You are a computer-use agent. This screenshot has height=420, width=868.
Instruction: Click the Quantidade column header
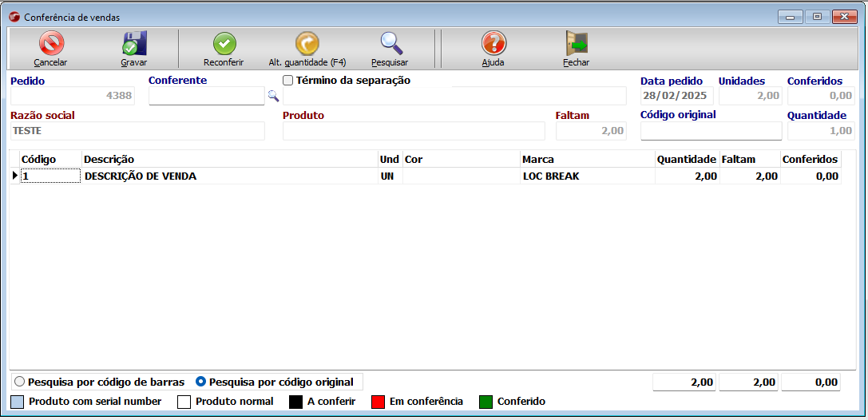686,160
